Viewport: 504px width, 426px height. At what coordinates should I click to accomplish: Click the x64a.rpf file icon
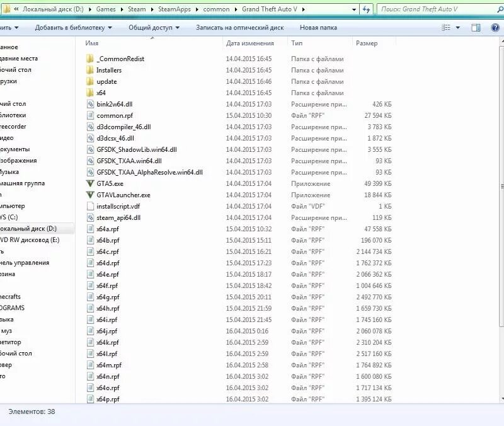pos(90,229)
